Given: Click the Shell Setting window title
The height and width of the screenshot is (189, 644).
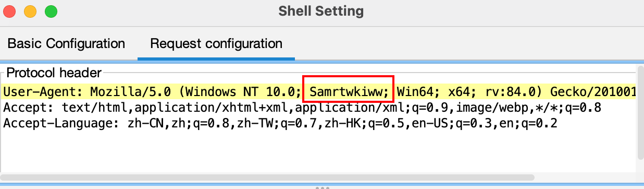Looking at the screenshot, I should [x=321, y=11].
